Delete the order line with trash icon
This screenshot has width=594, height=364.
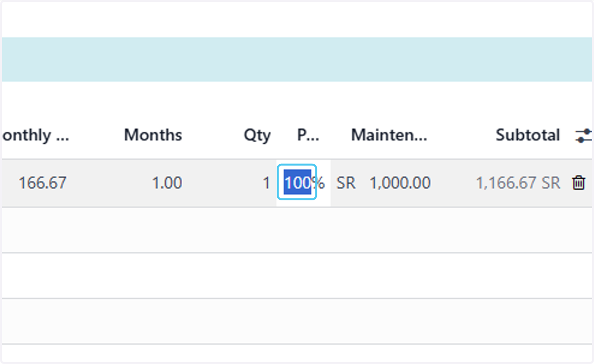pyautogui.click(x=578, y=183)
